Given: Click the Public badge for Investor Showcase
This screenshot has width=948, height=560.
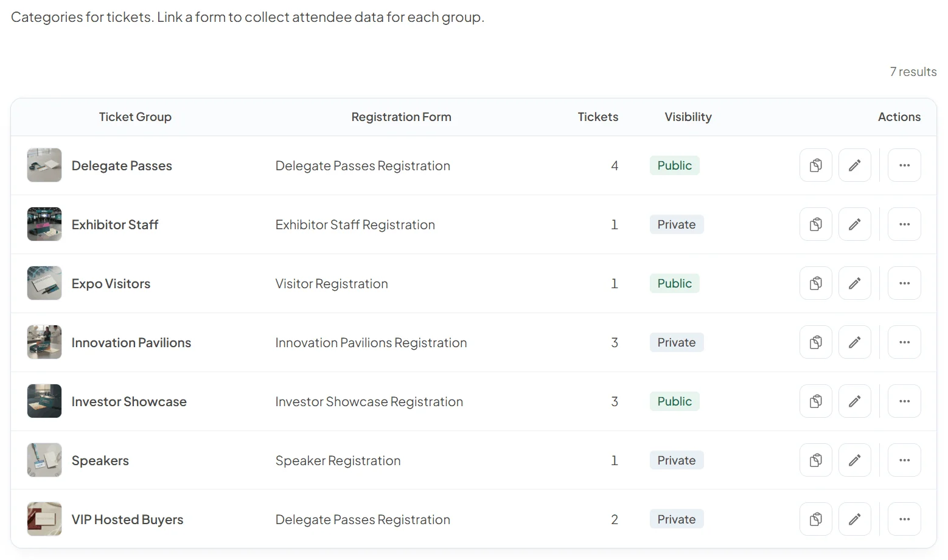Looking at the screenshot, I should [674, 401].
